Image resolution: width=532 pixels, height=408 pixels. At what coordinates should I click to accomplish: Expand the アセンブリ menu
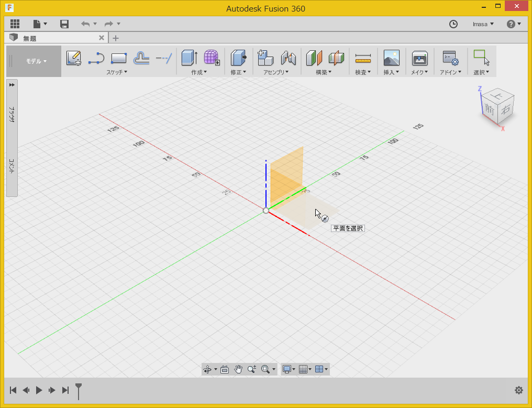276,72
